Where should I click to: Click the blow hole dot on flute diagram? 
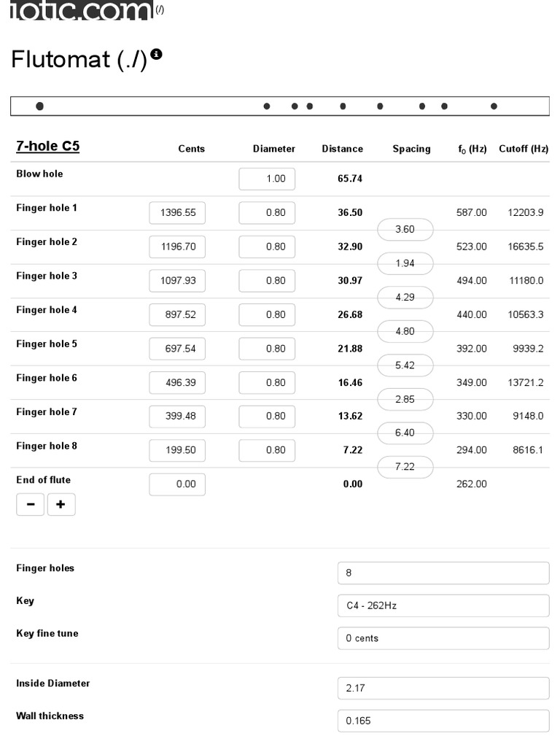point(39,107)
